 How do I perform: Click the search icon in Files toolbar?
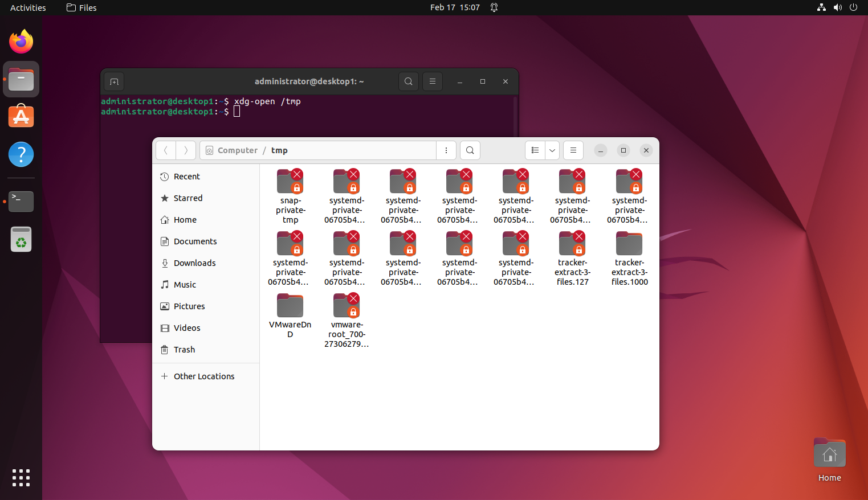tap(470, 150)
